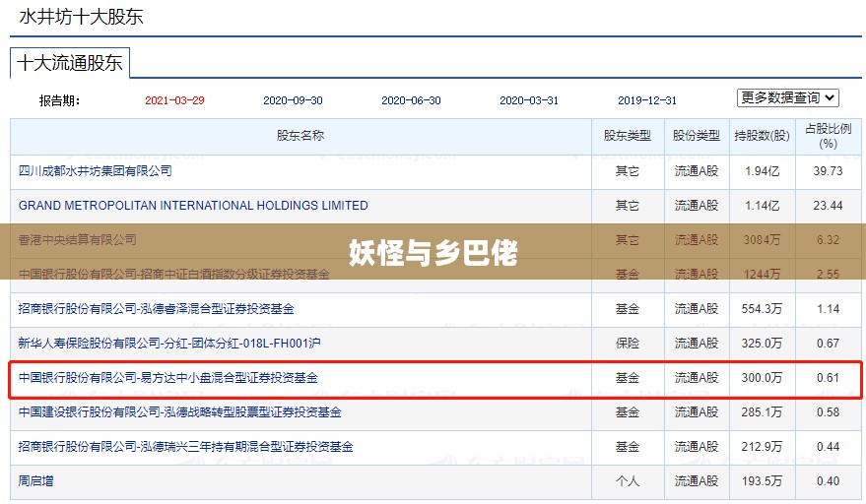The image size is (866, 504).
Task: Click the 1.14亿 holding value
Action: click(x=763, y=206)
